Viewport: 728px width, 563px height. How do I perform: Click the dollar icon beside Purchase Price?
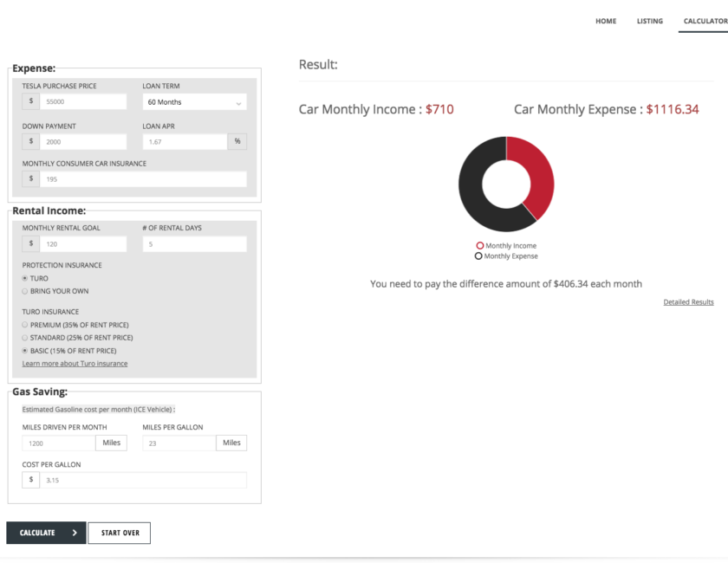tap(31, 101)
